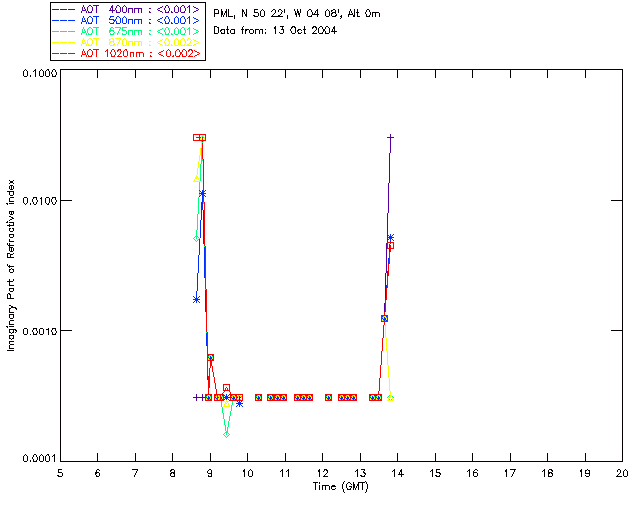The image size is (640, 512).
Task: Click the AOT 675nm legend entry
Action: 127,31
